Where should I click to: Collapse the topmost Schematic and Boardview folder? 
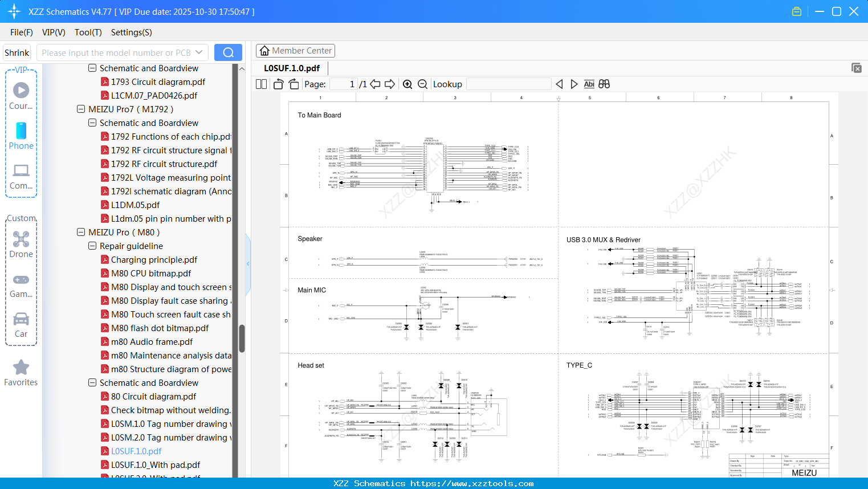coord(92,68)
